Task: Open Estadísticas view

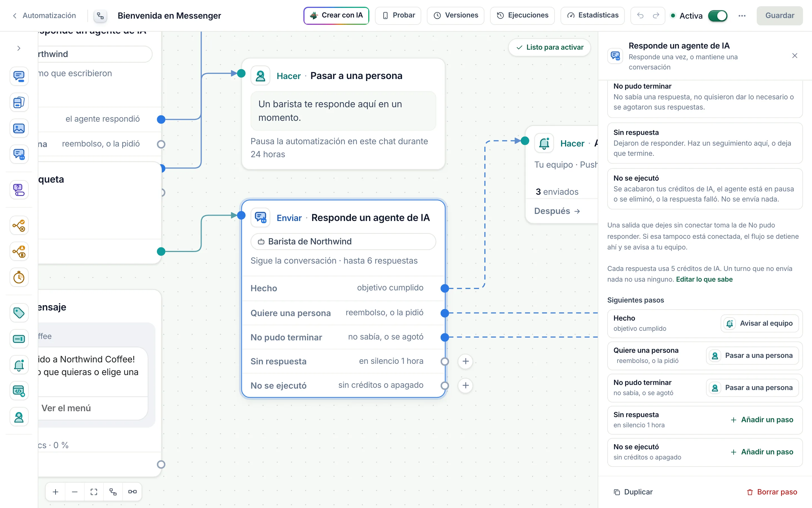Action: (x=592, y=16)
